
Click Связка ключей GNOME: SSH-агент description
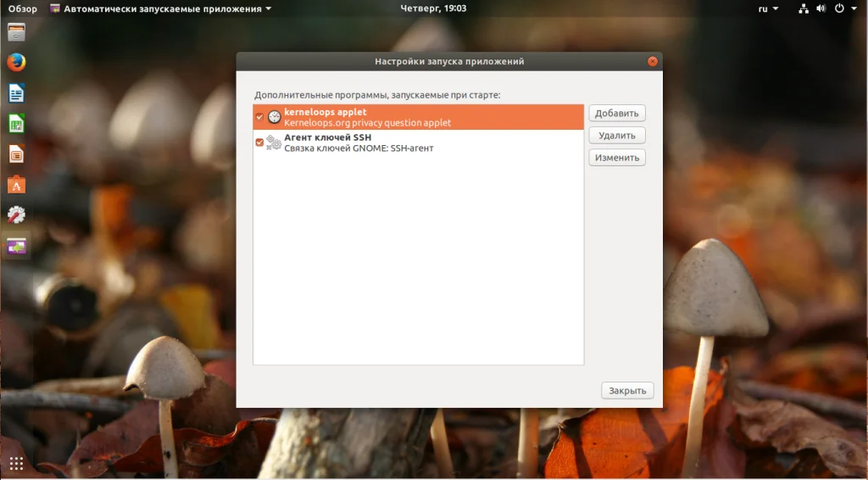[359, 148]
